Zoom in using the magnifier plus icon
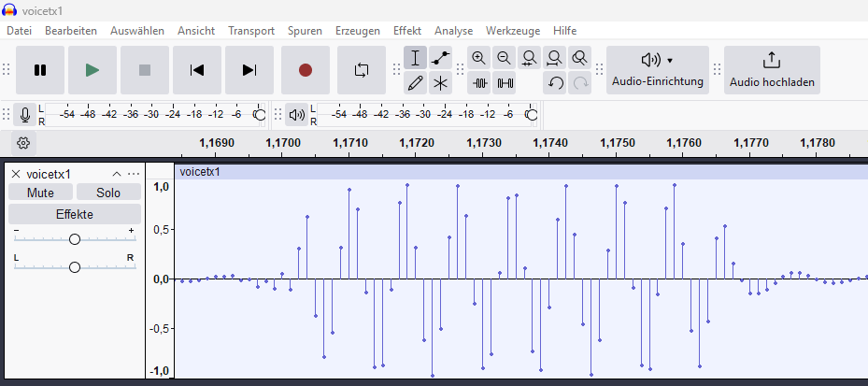Viewport: 868px width, 386px height. (x=479, y=58)
